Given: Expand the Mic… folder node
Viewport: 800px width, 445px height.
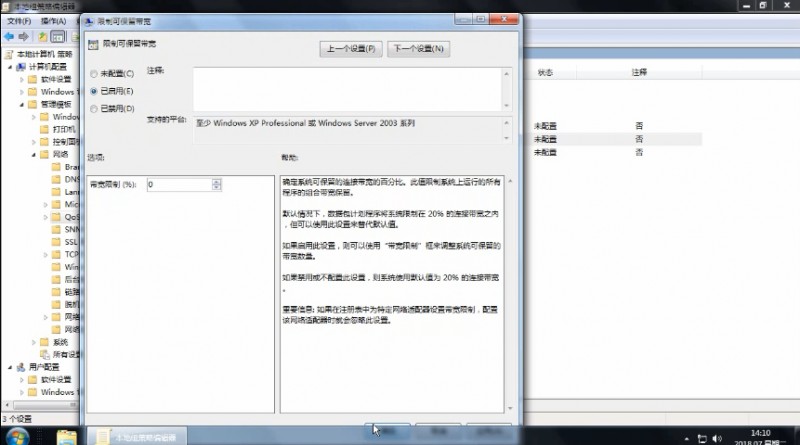Looking at the screenshot, I should [46, 205].
